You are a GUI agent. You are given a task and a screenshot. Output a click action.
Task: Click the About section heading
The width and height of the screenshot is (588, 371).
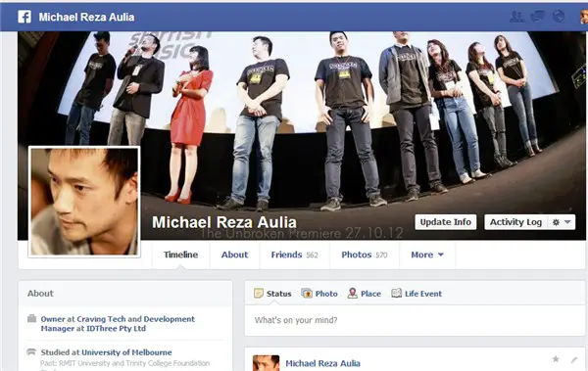[x=40, y=294]
